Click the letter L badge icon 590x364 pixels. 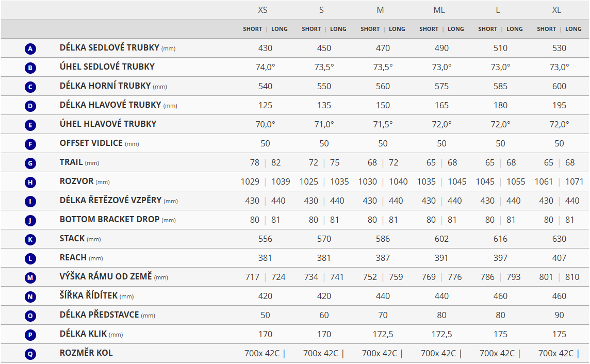tap(30, 259)
